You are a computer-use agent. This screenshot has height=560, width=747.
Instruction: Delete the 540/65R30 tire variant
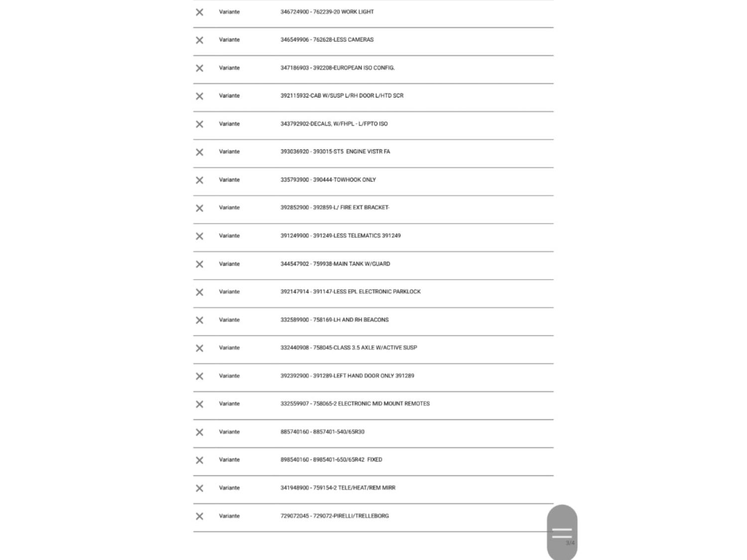(199, 432)
